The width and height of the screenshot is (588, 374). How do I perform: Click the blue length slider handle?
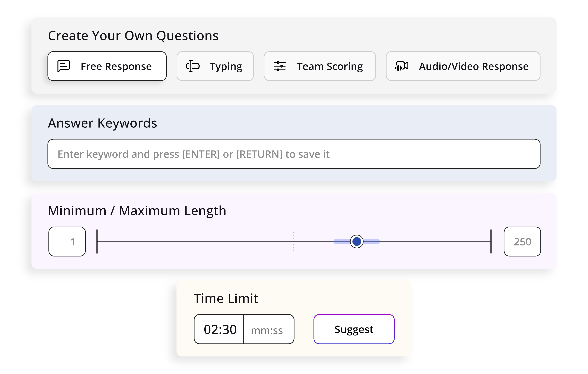pos(357,241)
